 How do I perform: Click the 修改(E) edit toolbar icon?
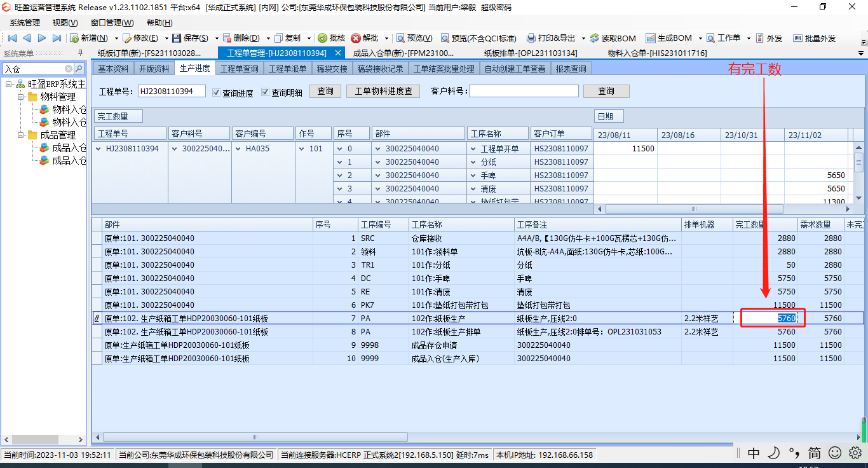(127, 38)
